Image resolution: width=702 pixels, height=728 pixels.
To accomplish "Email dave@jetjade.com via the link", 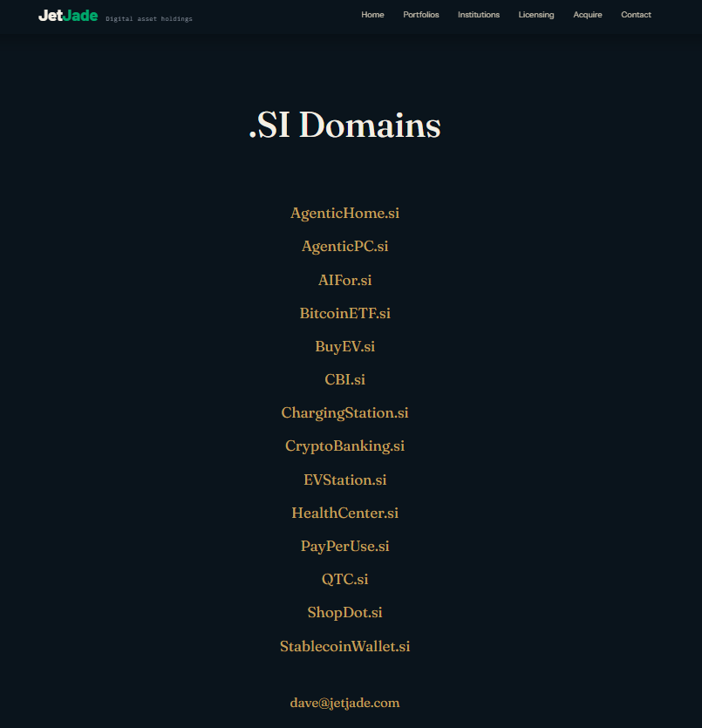I will (x=345, y=703).
